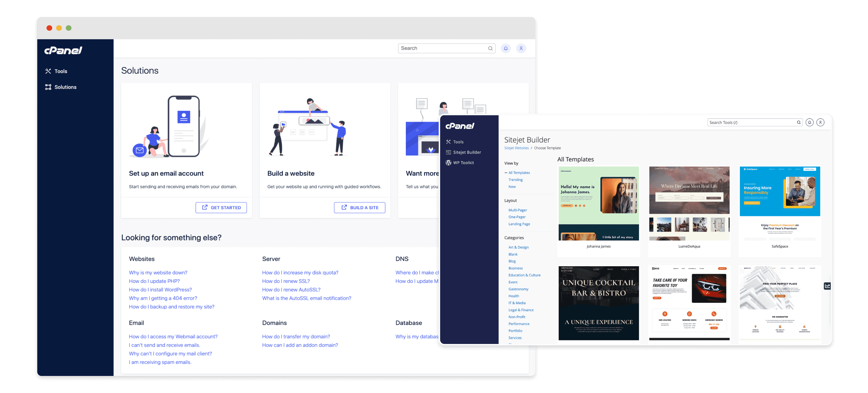
Task: Select the Johanna James template thumbnail
Action: tap(598, 203)
